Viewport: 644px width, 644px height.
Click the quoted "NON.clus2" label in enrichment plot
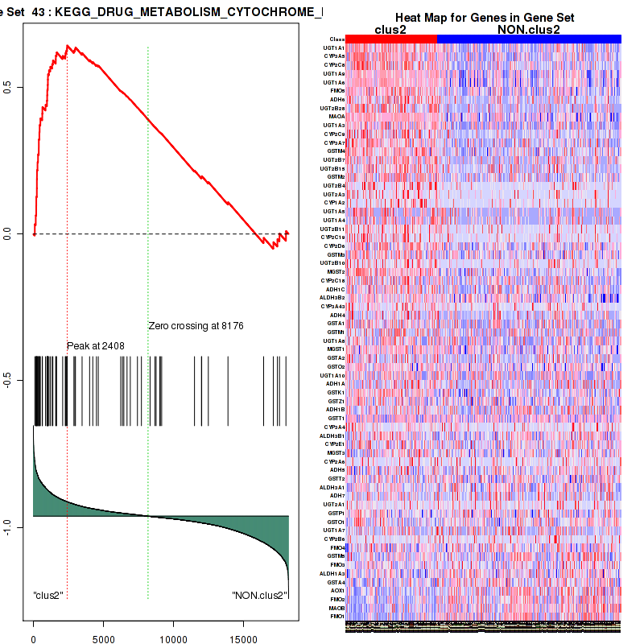coord(259,596)
